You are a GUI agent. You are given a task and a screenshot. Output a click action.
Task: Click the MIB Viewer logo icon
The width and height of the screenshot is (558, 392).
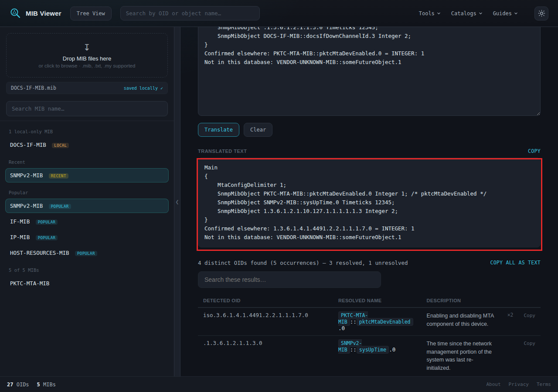(x=15, y=13)
